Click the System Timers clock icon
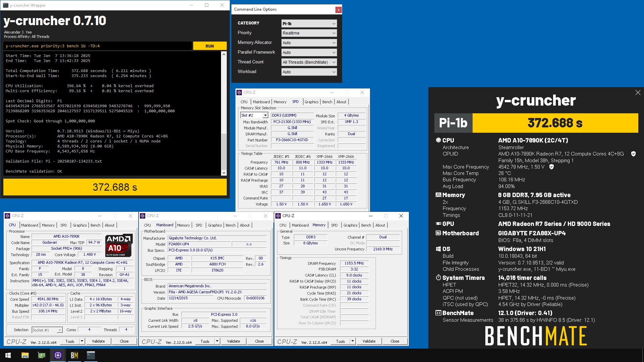The width and height of the screenshot is (644, 362). (x=438, y=278)
